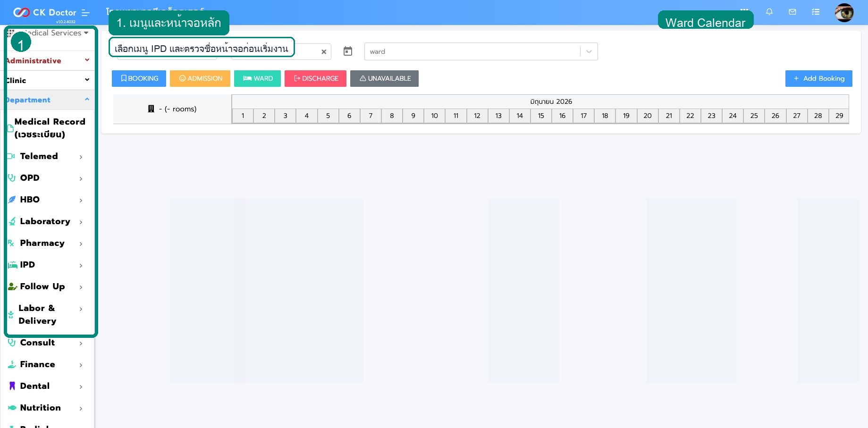Click the Laboratory microscope icon
The width and height of the screenshot is (868, 428).
coord(12,221)
